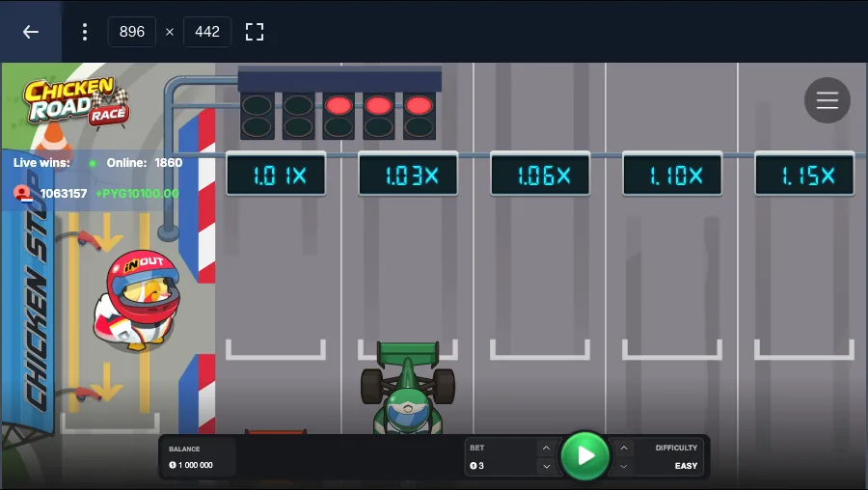Click the DIFFICULTY label

[x=676, y=448]
